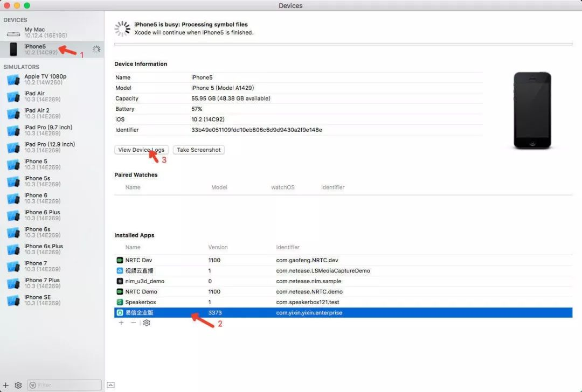
Task: Click the 易信企业版 app icon
Action: pos(120,313)
